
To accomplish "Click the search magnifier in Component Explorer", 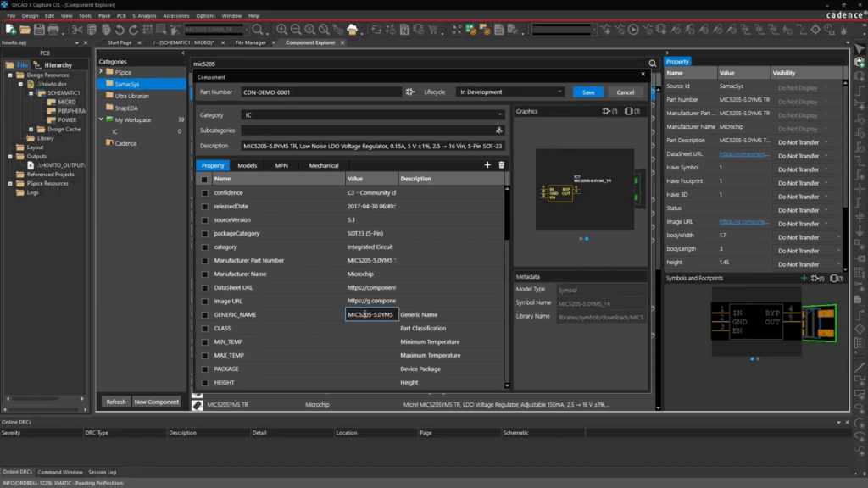I will [x=652, y=64].
